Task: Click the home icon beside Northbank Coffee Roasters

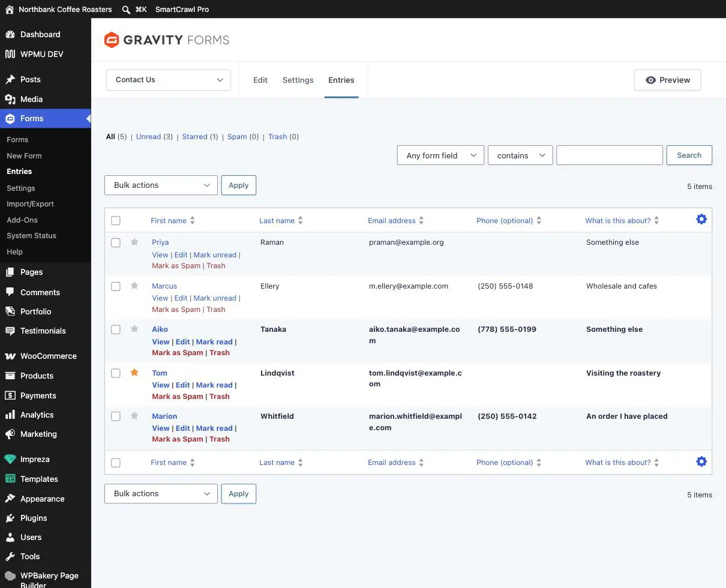Action: coord(9,10)
